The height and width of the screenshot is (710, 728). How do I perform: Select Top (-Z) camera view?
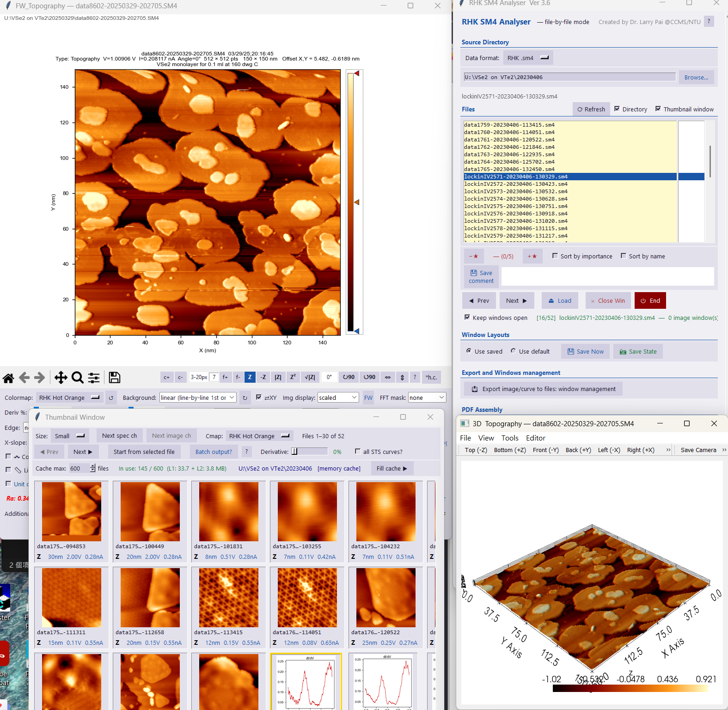476,450
